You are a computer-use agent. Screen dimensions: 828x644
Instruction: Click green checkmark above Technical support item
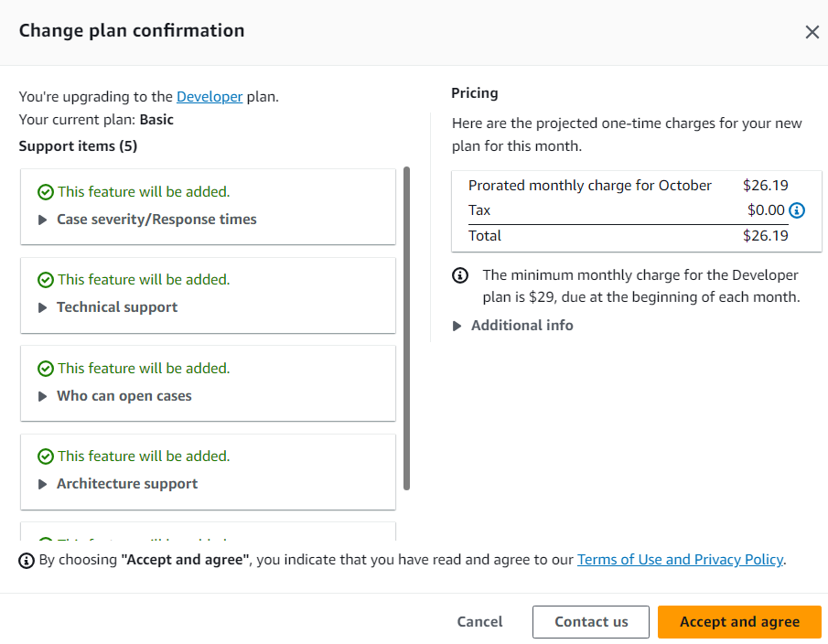45,280
